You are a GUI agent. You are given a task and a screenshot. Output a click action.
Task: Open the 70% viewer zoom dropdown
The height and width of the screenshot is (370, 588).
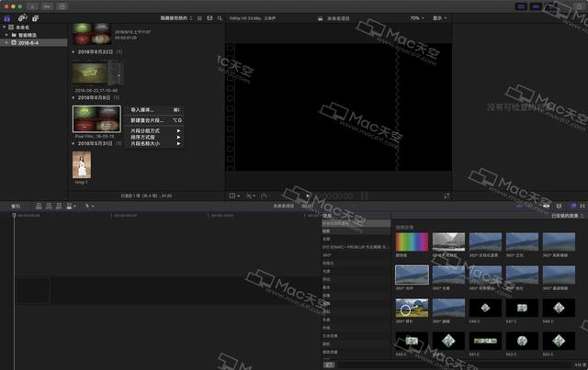[x=416, y=18]
